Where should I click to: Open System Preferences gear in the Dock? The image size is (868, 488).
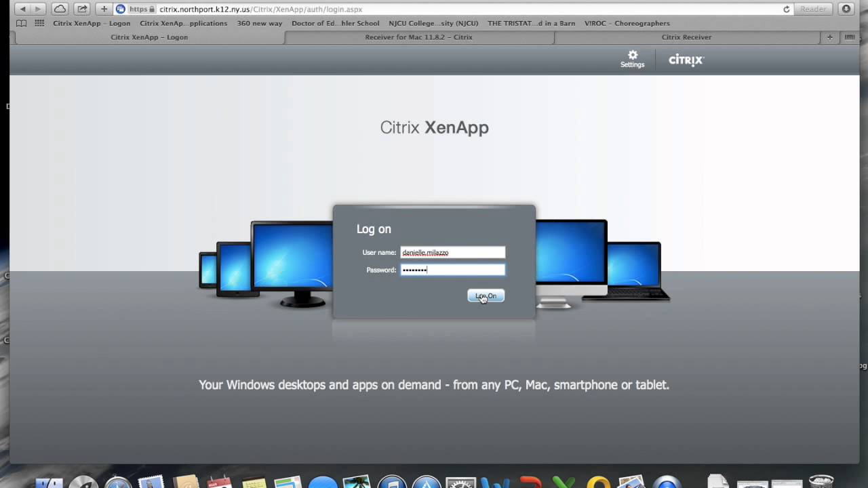(x=461, y=482)
